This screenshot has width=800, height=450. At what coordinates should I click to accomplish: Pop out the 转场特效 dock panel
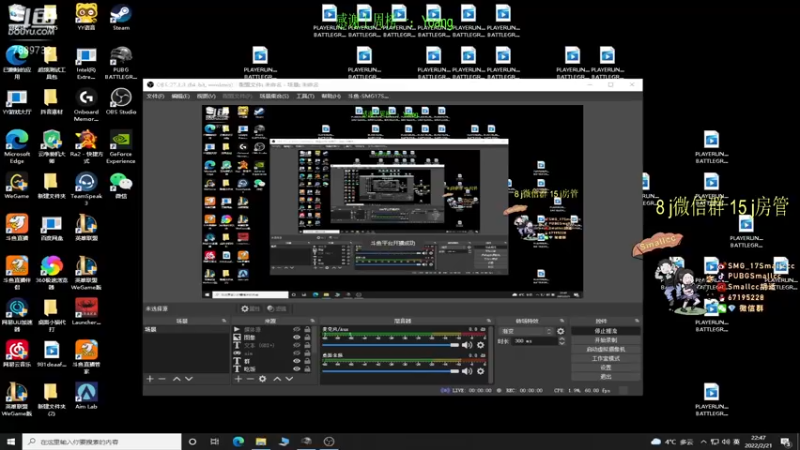562,321
